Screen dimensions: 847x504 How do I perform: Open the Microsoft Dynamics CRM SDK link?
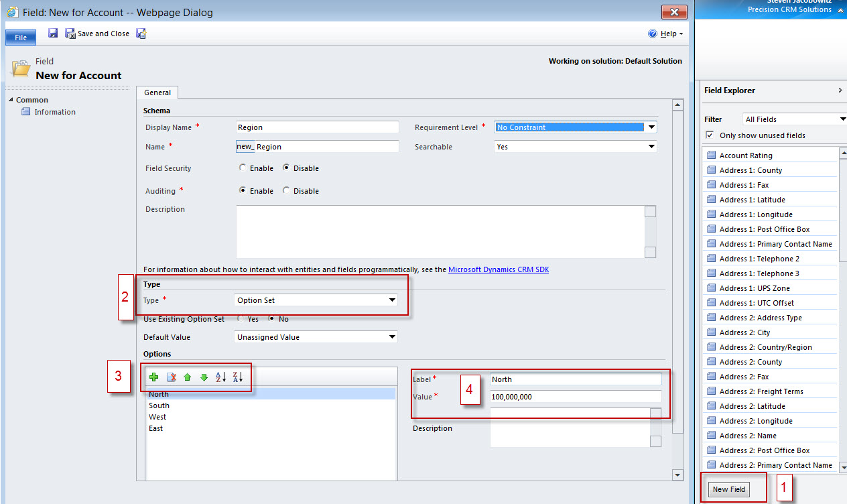[499, 269]
